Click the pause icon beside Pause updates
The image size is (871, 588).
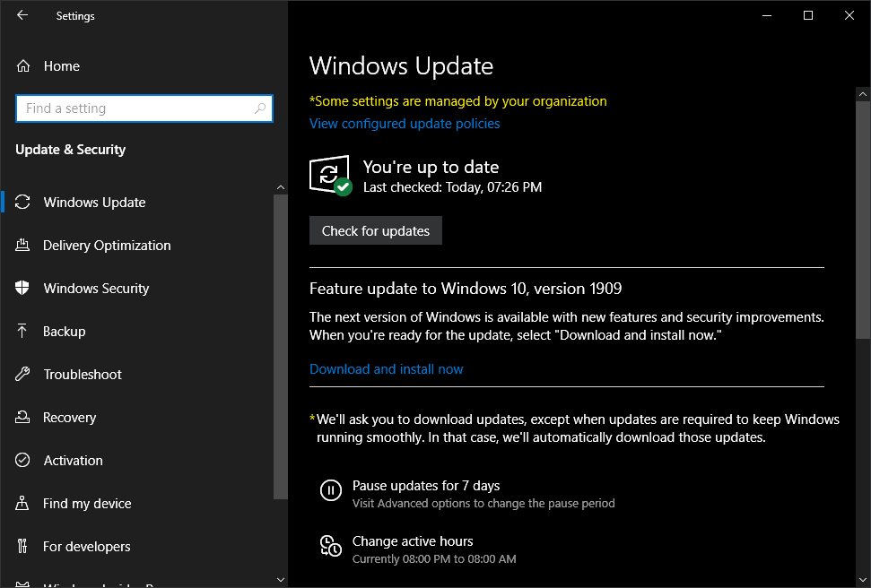pos(331,490)
